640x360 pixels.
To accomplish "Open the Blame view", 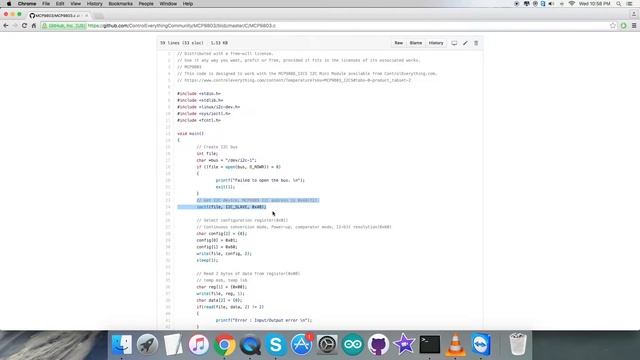I will (x=416, y=43).
